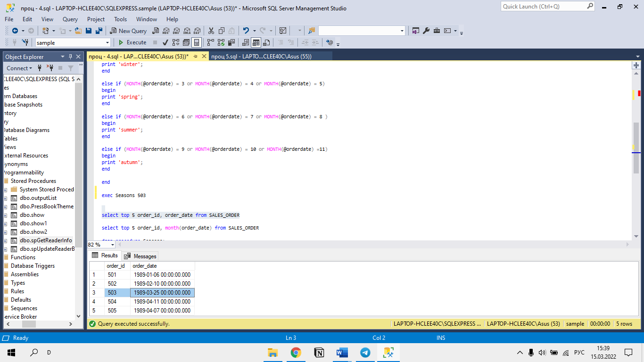Save the current file with Save icon
Viewport: 644px width, 362px height.
(x=89, y=31)
